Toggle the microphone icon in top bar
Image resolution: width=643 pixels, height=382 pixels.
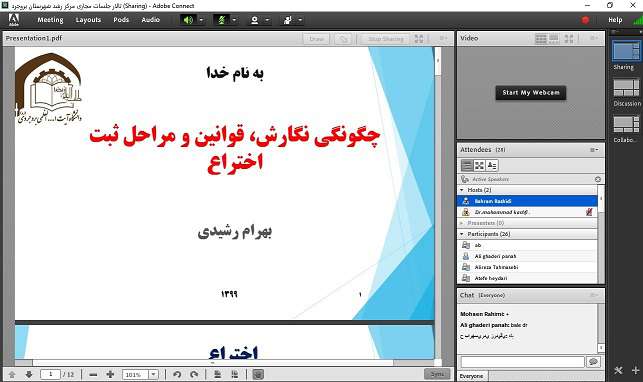[221, 20]
